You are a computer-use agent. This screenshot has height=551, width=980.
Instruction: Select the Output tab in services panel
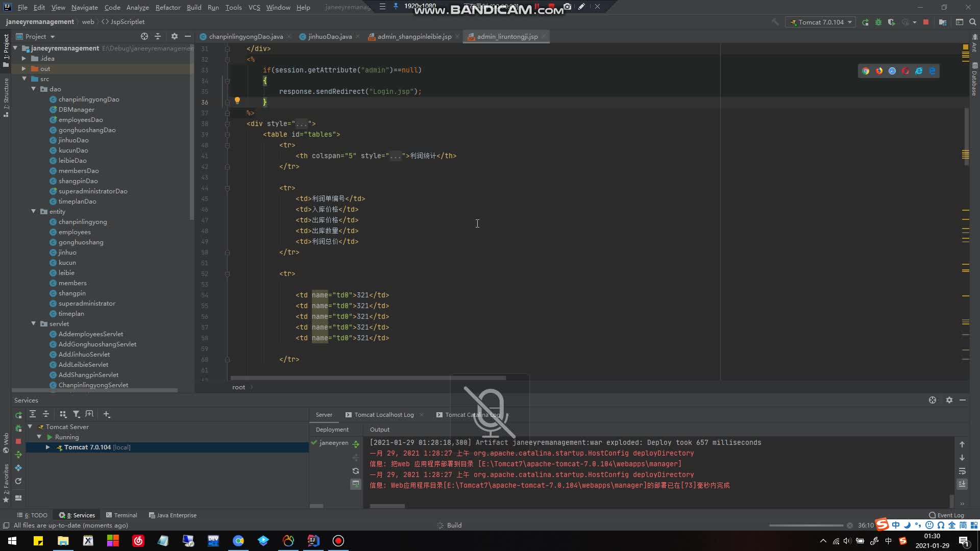coord(379,429)
